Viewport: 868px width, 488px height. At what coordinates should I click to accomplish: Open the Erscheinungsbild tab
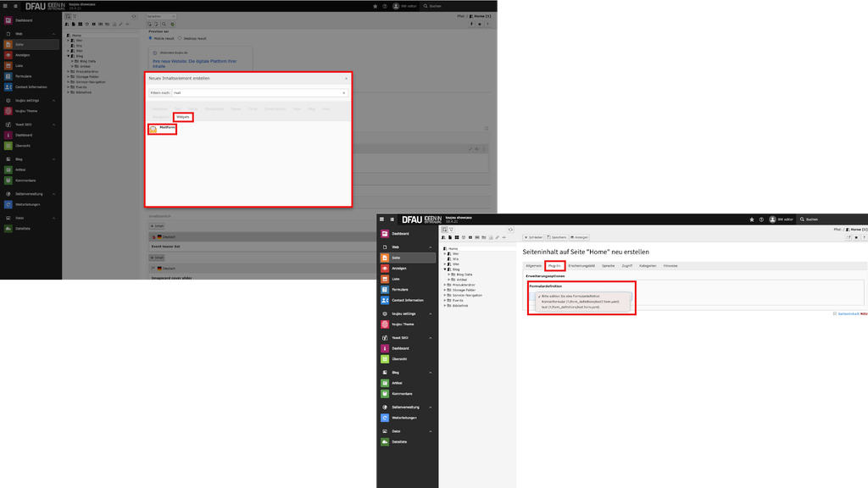tap(581, 265)
